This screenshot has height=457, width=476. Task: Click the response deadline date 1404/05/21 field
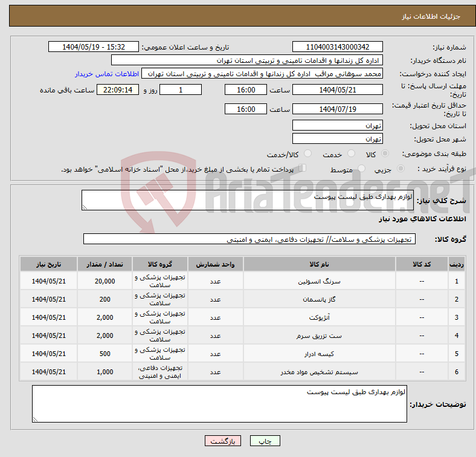click(x=337, y=89)
